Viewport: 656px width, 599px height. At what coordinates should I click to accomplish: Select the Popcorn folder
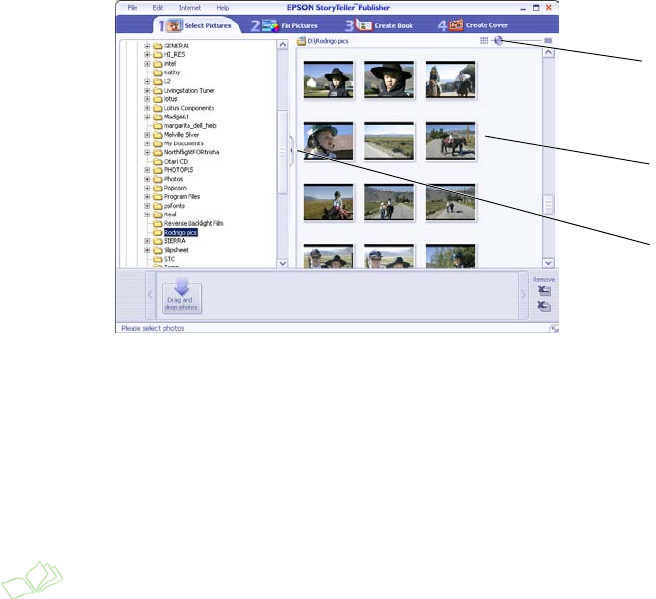(175, 188)
